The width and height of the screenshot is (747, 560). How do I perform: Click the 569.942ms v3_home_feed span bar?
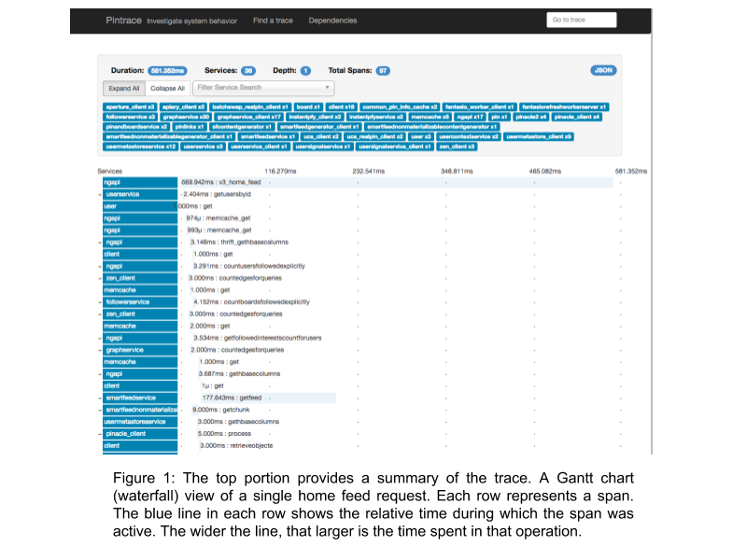(396, 182)
